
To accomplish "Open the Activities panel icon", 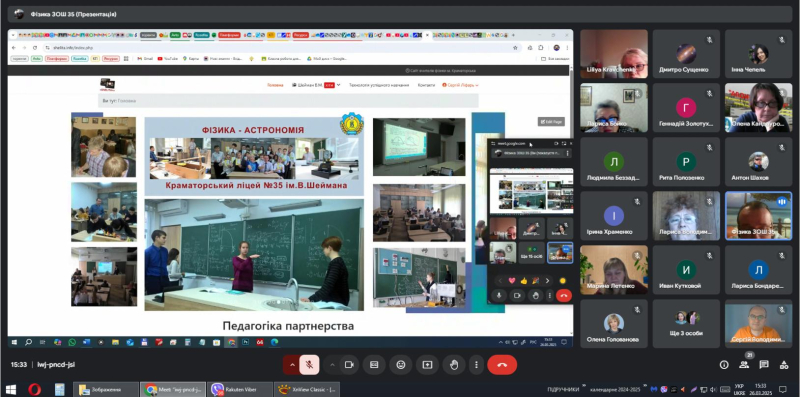I will click(x=784, y=364).
